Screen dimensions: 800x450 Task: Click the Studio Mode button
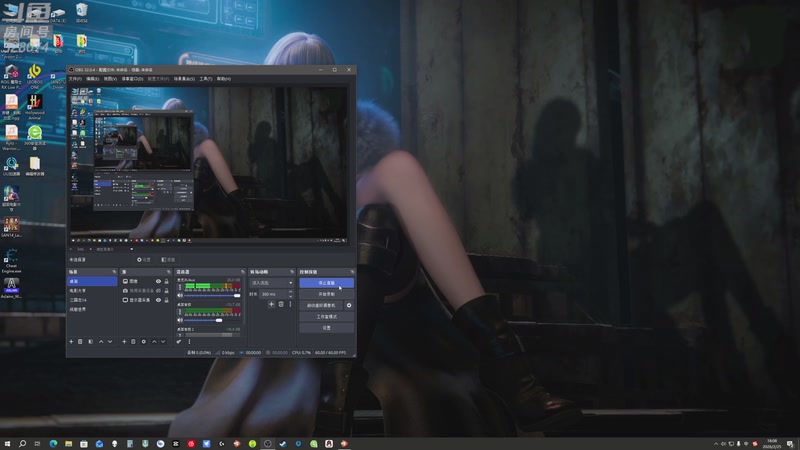(327, 316)
